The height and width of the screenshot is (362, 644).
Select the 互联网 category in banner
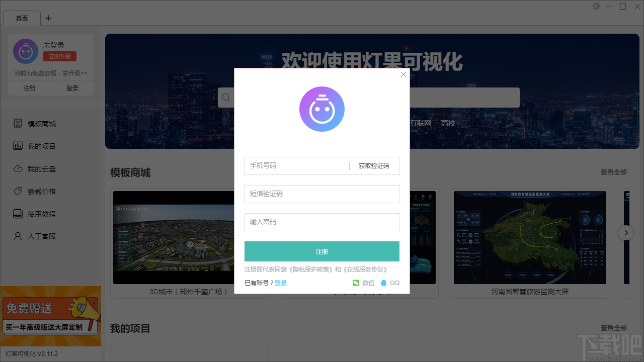tap(421, 123)
